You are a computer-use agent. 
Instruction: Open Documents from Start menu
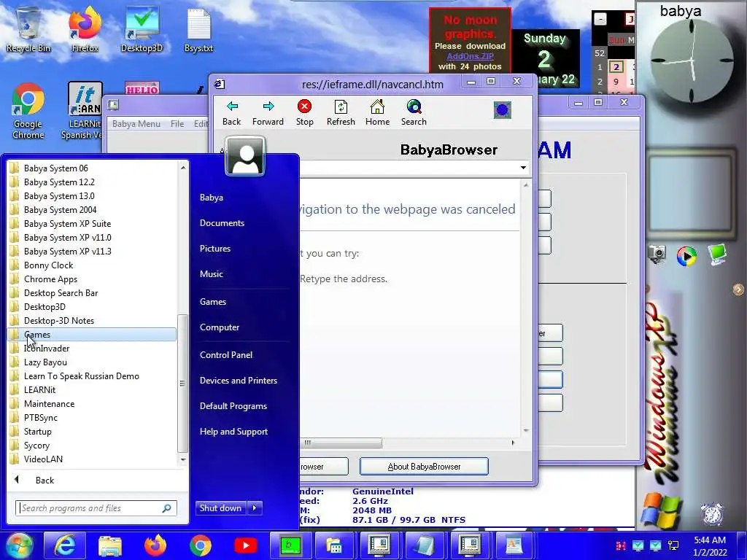coord(222,223)
